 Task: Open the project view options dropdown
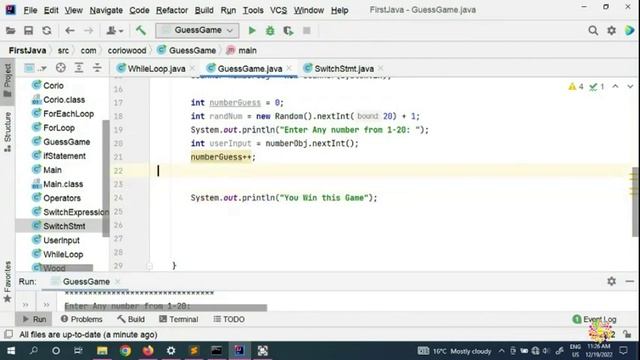(x=35, y=68)
